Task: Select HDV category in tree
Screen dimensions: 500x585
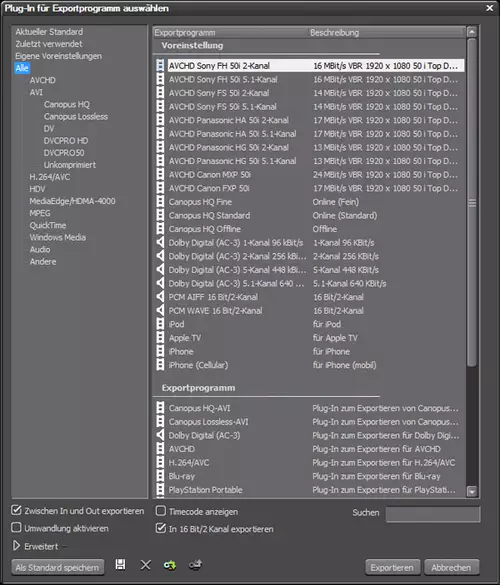Action: point(37,189)
